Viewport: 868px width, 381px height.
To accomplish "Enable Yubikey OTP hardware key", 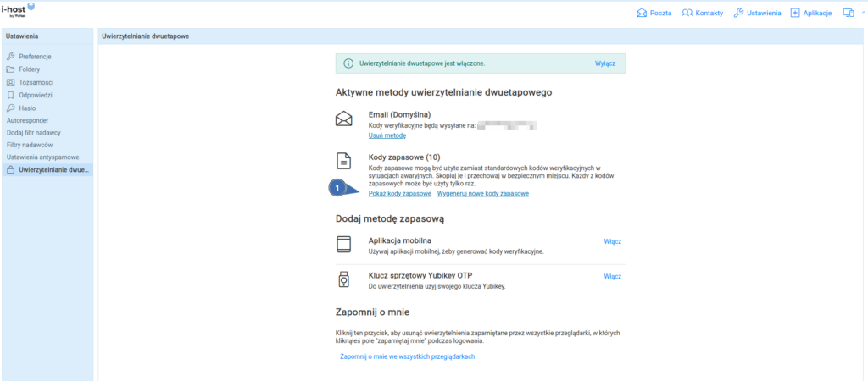I will 612,276.
